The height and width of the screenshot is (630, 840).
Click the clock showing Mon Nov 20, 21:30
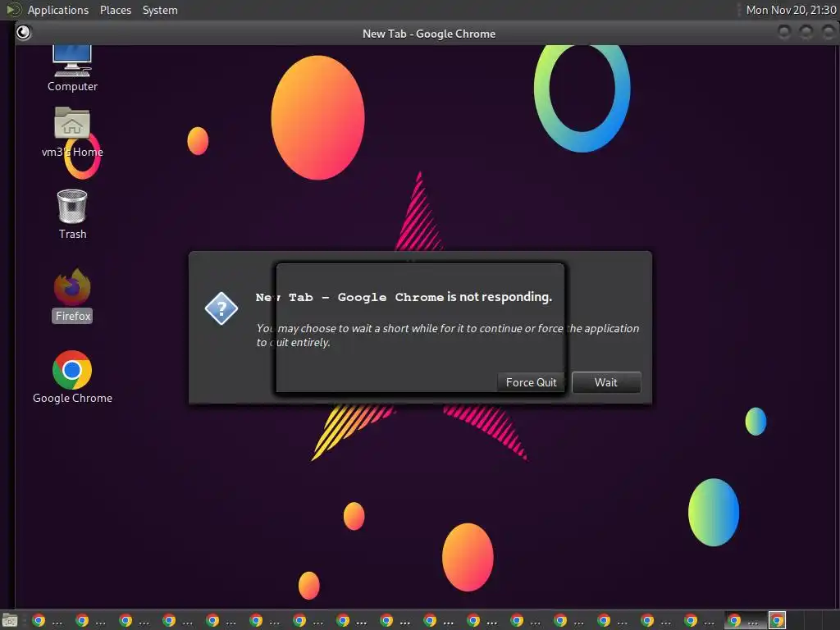(x=791, y=10)
